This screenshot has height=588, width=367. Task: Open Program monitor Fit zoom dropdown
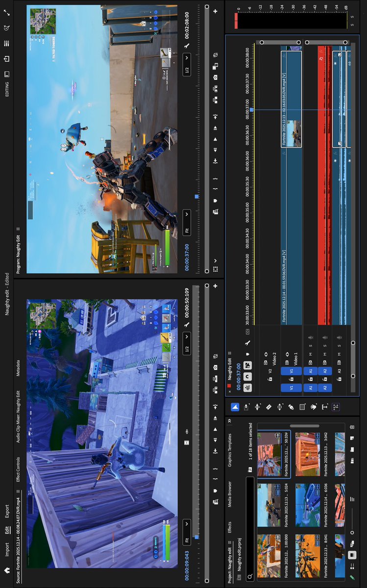pos(187,223)
